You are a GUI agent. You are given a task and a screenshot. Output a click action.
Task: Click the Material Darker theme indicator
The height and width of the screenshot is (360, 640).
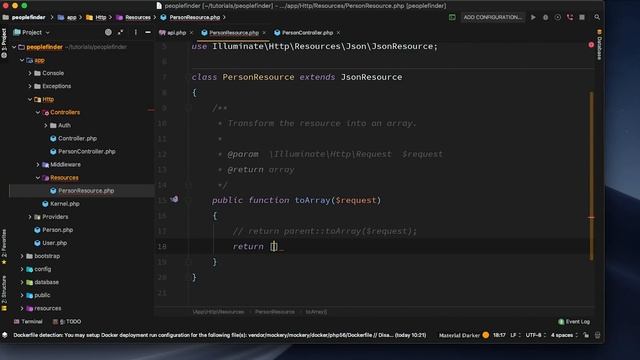click(464, 335)
